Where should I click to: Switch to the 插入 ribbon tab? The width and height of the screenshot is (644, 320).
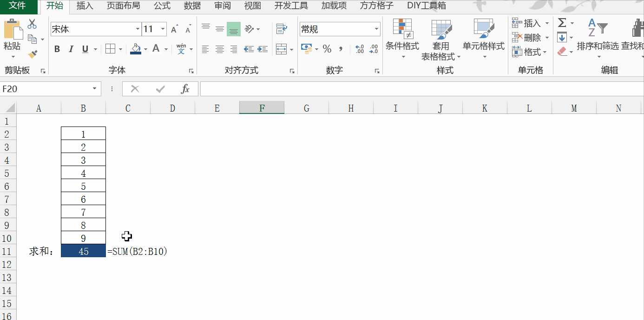coord(85,6)
